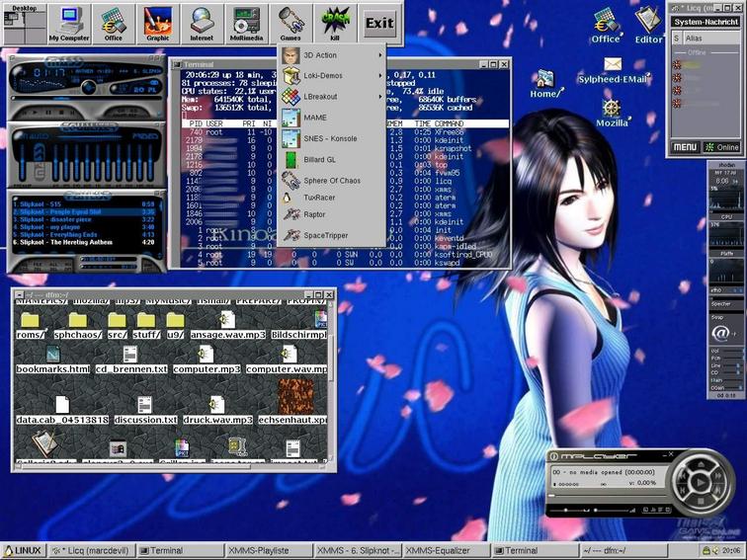747x560 pixels.
Task: Expand the 3D Action submenu
Action: [332, 55]
